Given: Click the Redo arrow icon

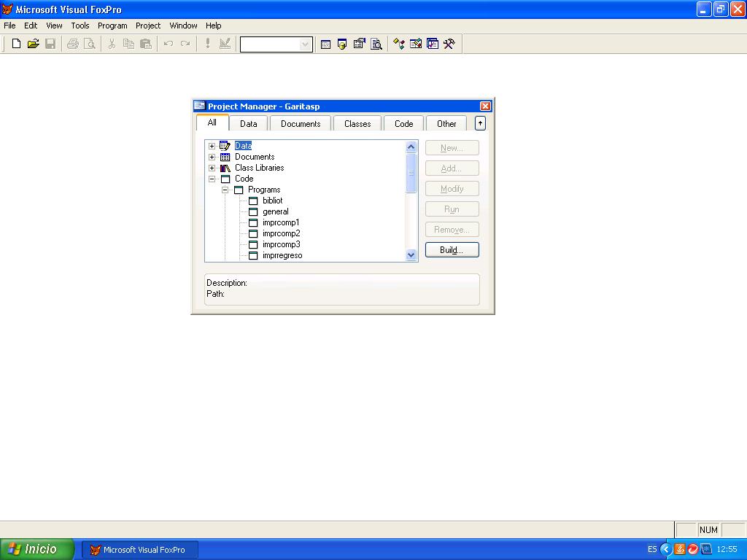Looking at the screenshot, I should 185,44.
